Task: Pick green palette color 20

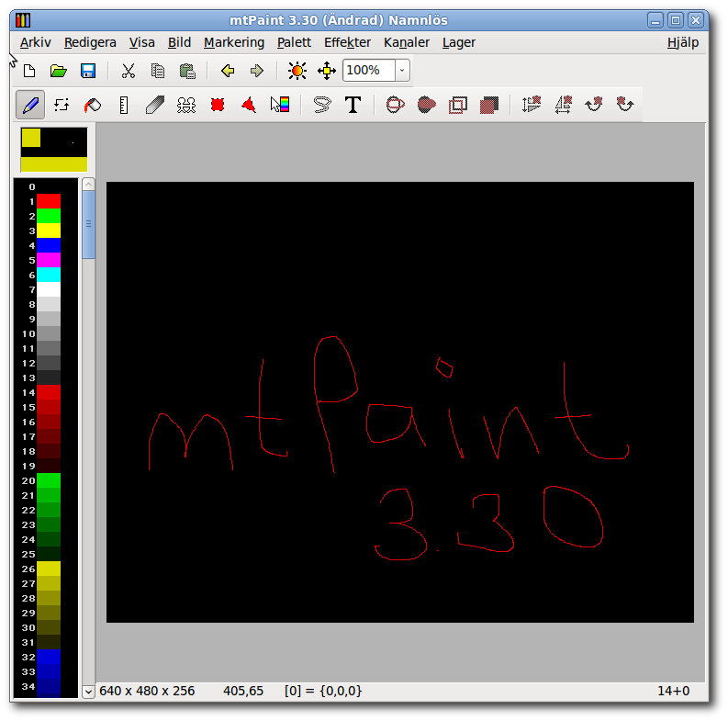Action: pos(49,480)
